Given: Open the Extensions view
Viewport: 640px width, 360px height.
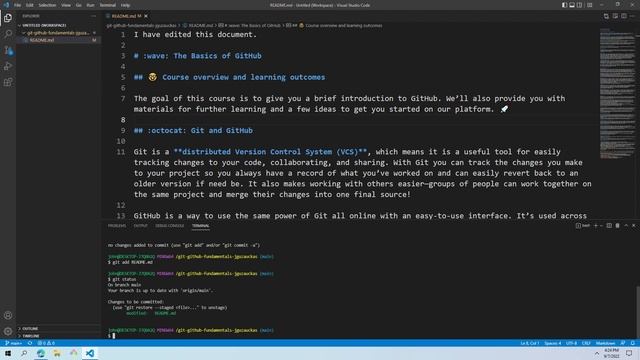Looking at the screenshot, I should (8, 82).
